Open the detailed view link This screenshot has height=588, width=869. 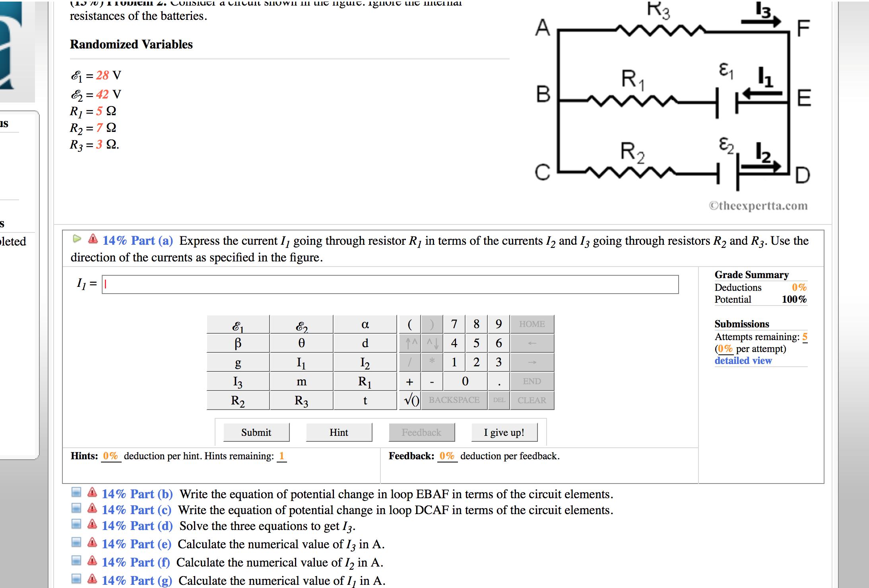[x=743, y=360]
